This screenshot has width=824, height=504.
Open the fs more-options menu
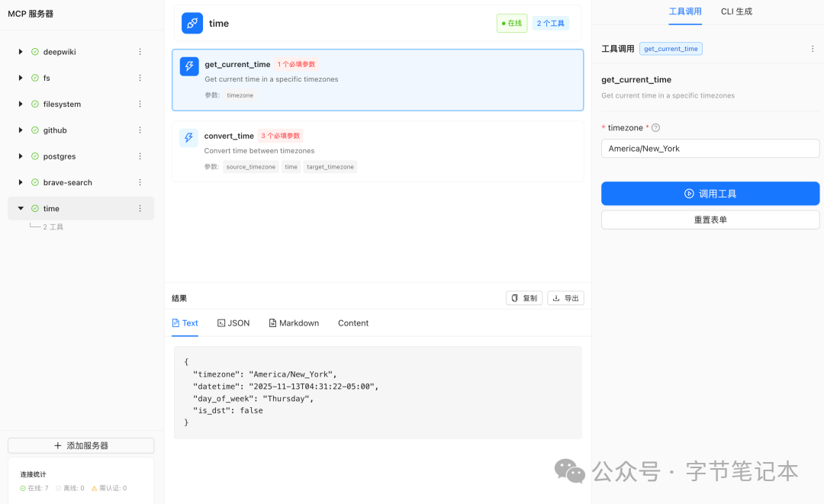coord(140,78)
